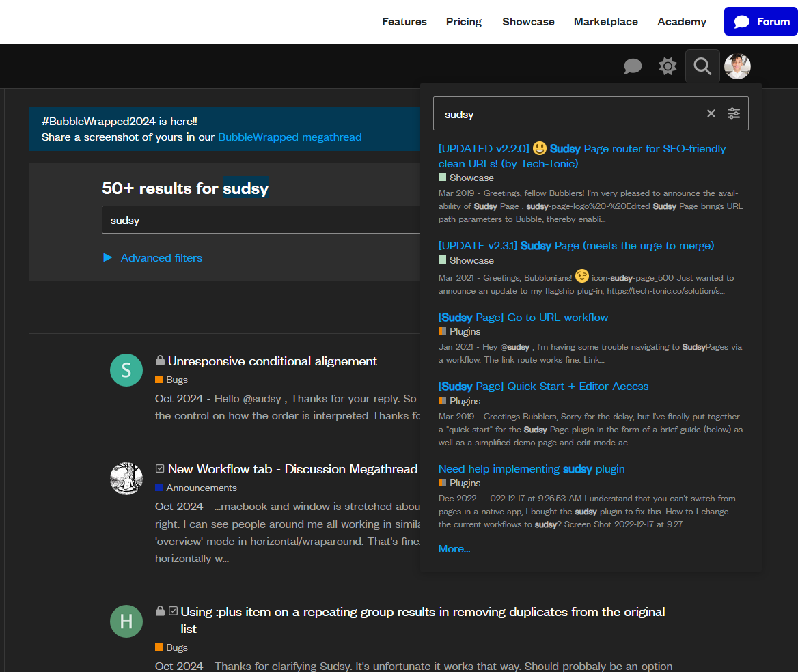This screenshot has width=798, height=672.
Task: Click the main results search field
Action: 261,220
